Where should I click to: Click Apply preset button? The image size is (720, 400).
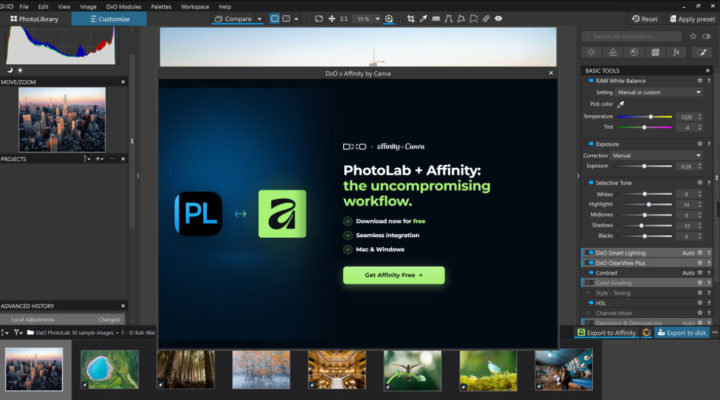pos(692,19)
